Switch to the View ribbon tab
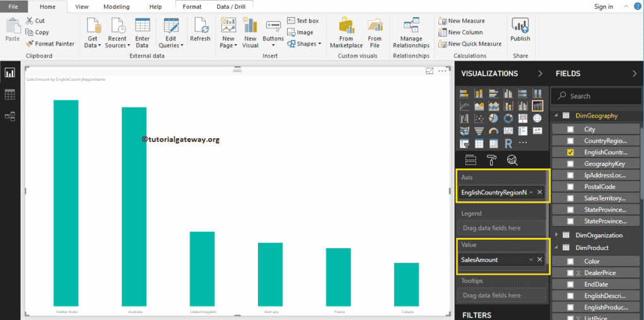644x320 pixels. click(x=82, y=6)
